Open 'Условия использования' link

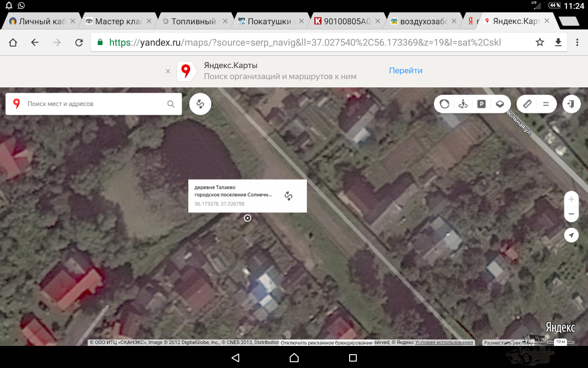click(444, 342)
